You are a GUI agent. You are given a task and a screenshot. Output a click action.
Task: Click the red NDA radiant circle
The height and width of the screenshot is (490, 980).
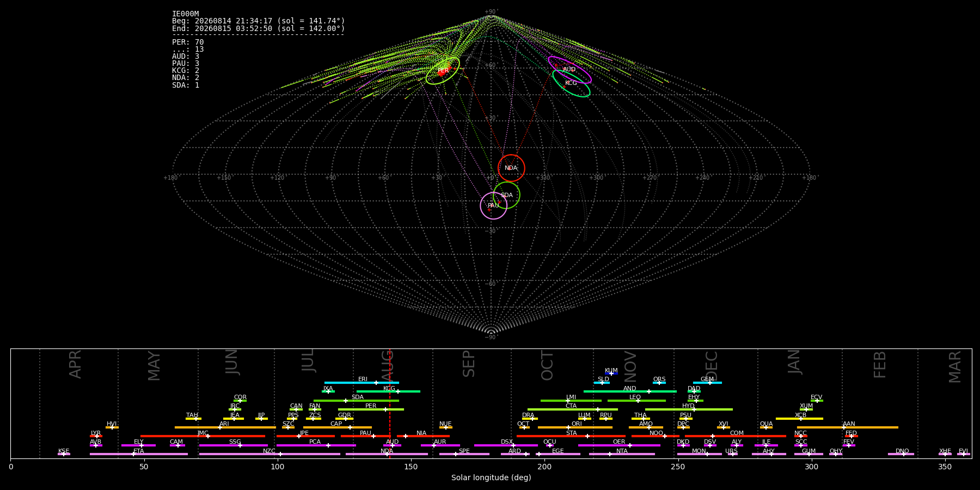(511, 168)
